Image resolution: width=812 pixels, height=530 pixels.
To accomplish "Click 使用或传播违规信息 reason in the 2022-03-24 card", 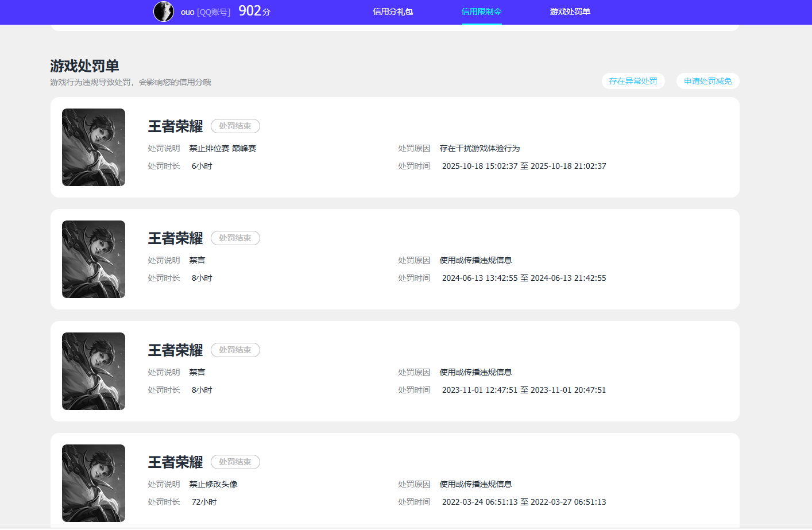I will click(x=475, y=484).
